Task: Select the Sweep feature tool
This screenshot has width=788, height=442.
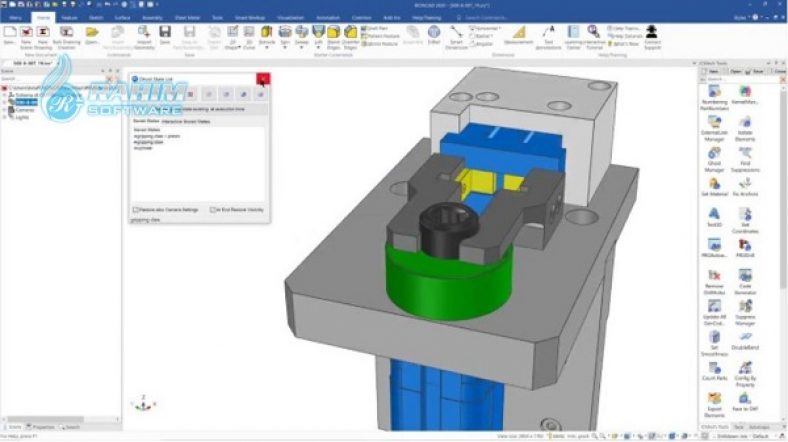Action: point(302,33)
